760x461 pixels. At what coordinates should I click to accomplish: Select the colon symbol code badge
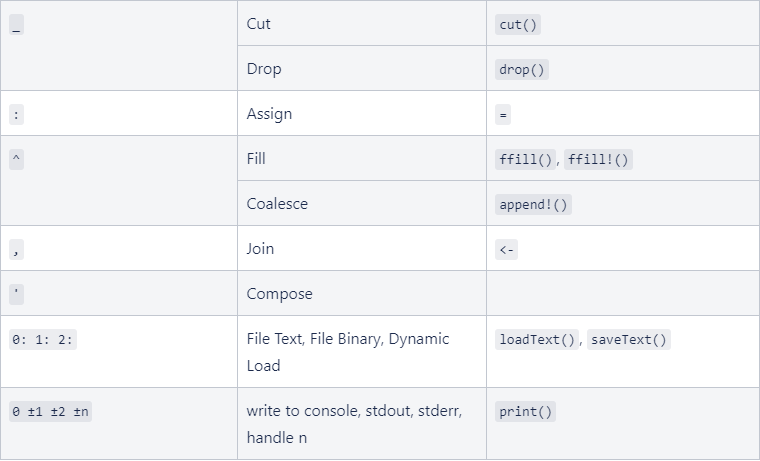pyautogui.click(x=16, y=115)
